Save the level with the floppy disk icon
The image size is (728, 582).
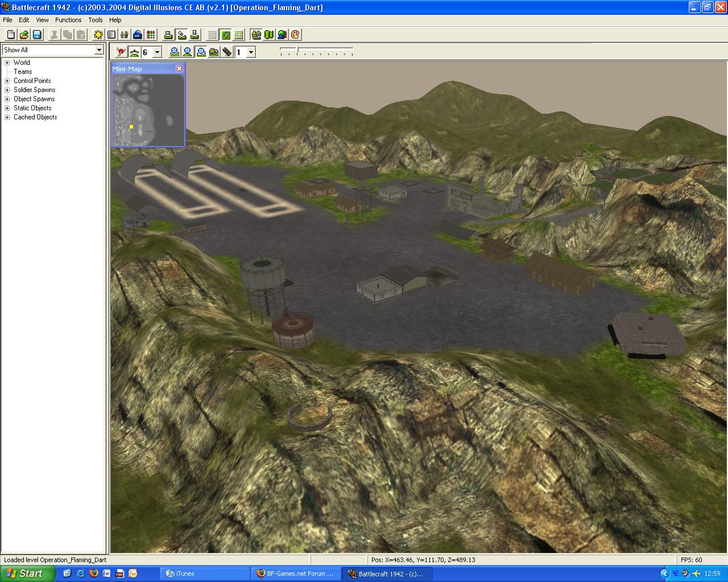tap(37, 35)
